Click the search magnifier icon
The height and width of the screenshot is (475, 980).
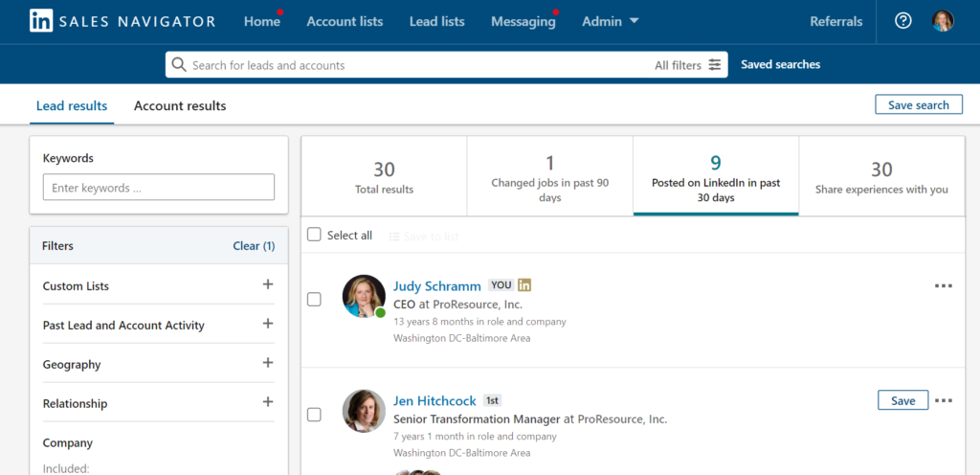[x=179, y=65]
